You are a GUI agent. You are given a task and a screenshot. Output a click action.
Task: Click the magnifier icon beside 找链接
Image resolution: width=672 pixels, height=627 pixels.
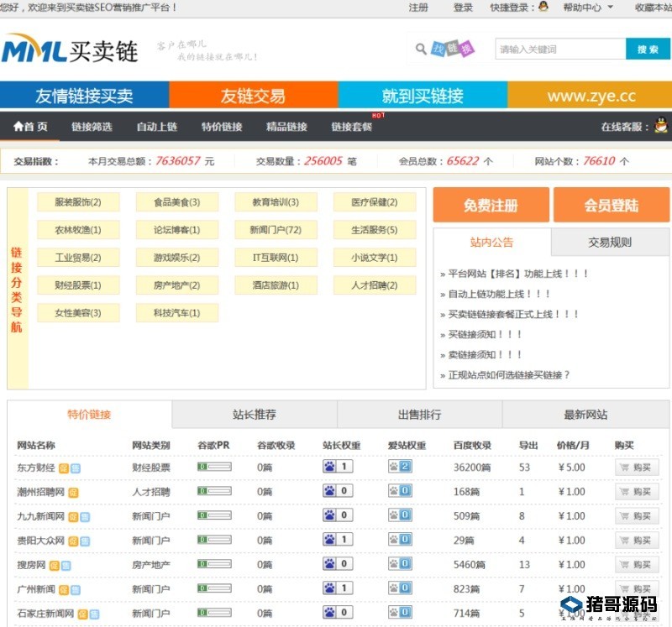[x=421, y=50]
